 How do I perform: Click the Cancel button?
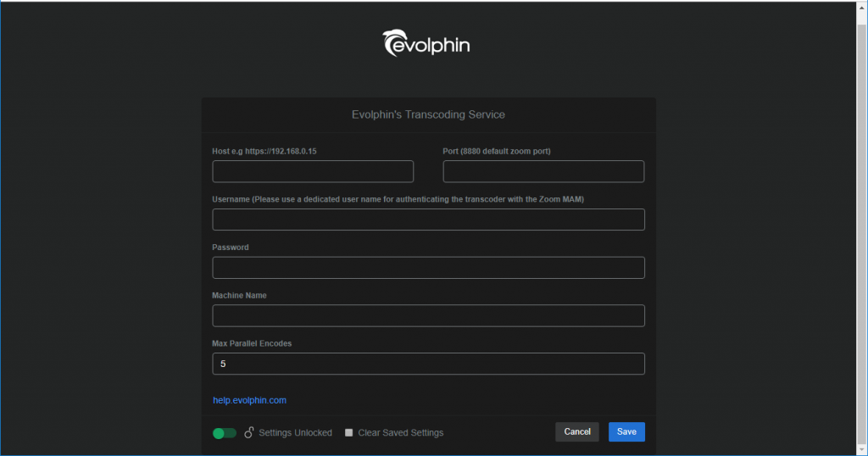pyautogui.click(x=576, y=431)
